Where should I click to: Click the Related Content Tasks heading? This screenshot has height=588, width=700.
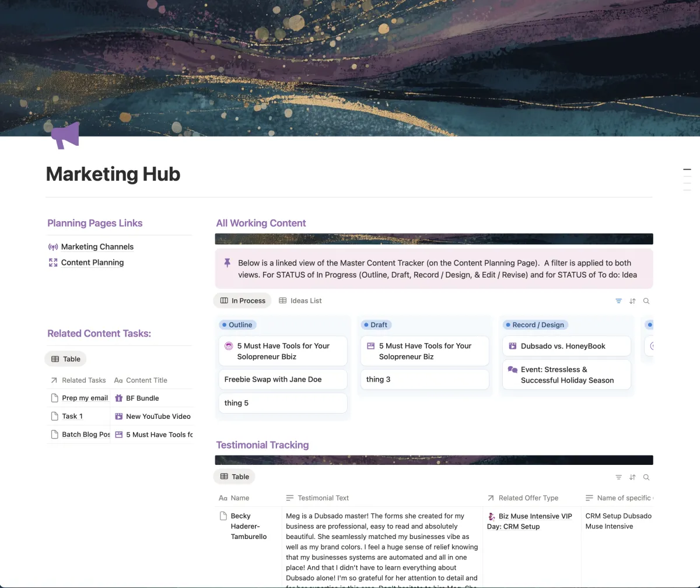point(99,333)
